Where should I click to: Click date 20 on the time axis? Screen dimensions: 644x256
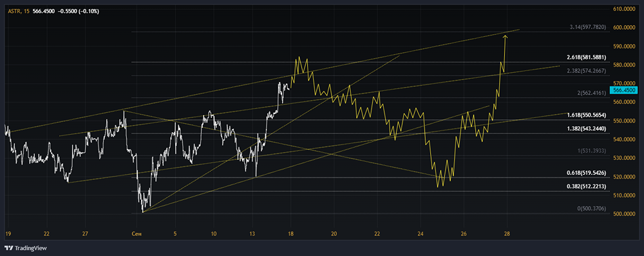click(334, 234)
